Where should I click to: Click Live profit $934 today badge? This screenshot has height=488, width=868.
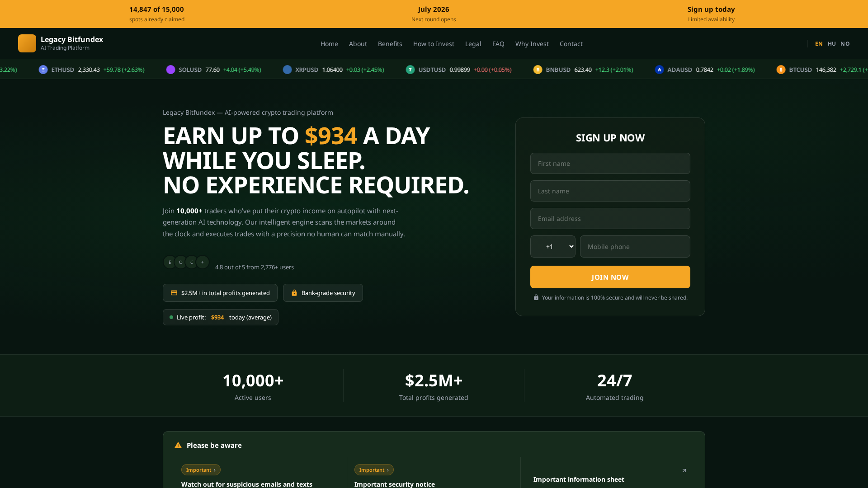coord(221,317)
